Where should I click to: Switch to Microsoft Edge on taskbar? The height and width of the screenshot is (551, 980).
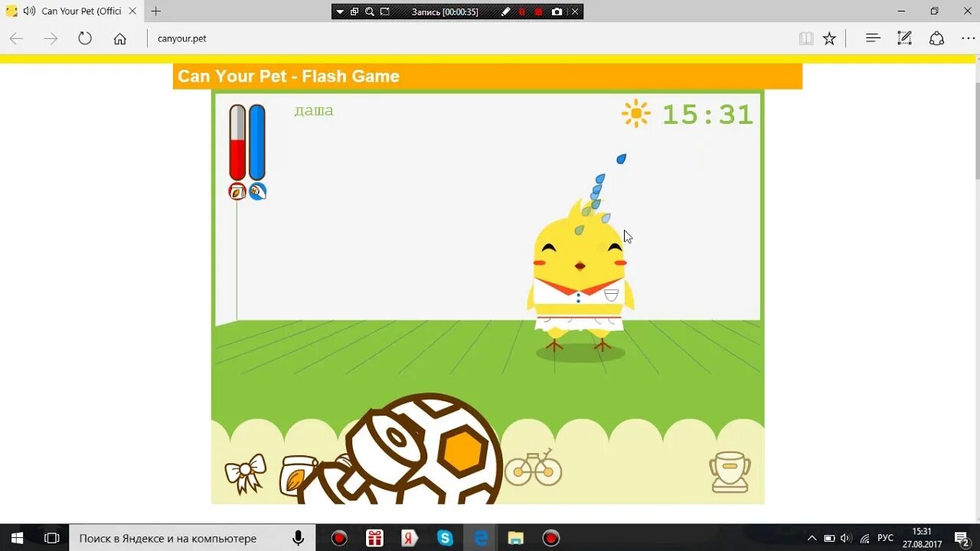click(x=481, y=538)
